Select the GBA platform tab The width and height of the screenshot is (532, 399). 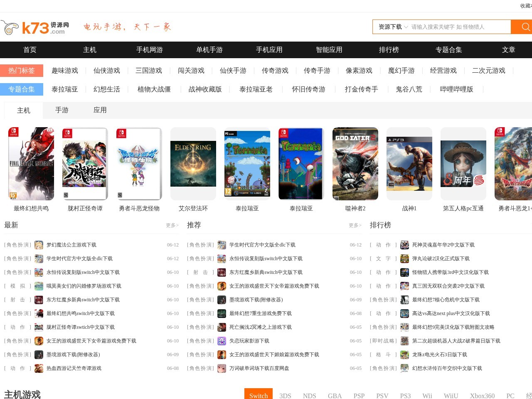click(335, 396)
